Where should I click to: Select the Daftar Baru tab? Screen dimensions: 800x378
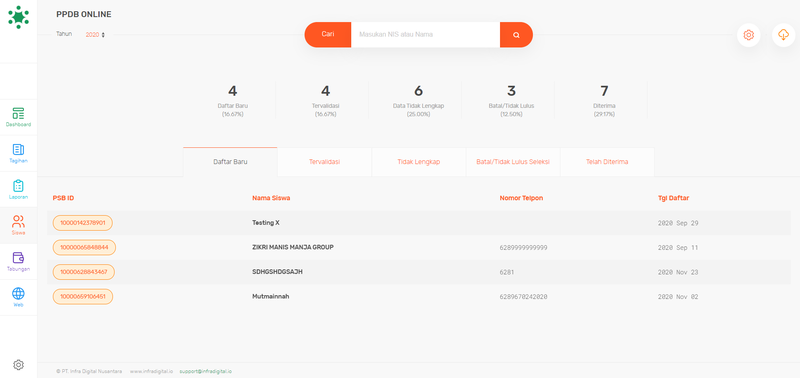230,162
